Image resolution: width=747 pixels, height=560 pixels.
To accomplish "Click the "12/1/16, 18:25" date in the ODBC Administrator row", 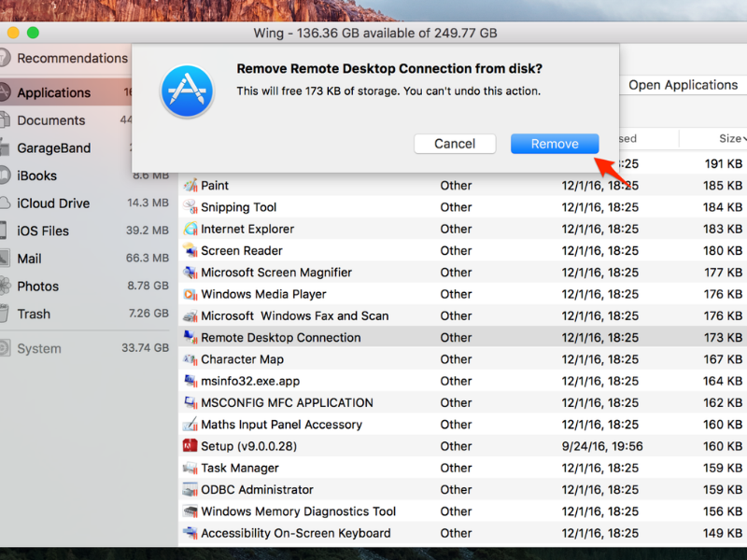I will (599, 490).
